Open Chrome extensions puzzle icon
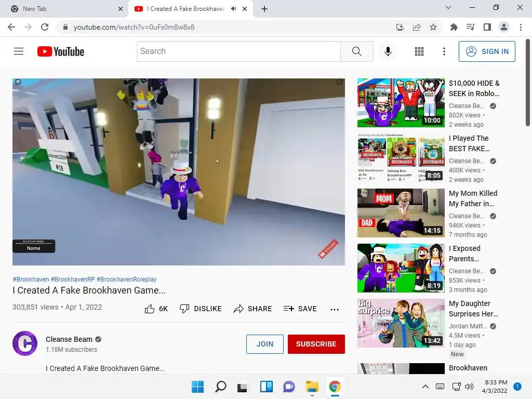532x399 pixels. pyautogui.click(x=454, y=27)
